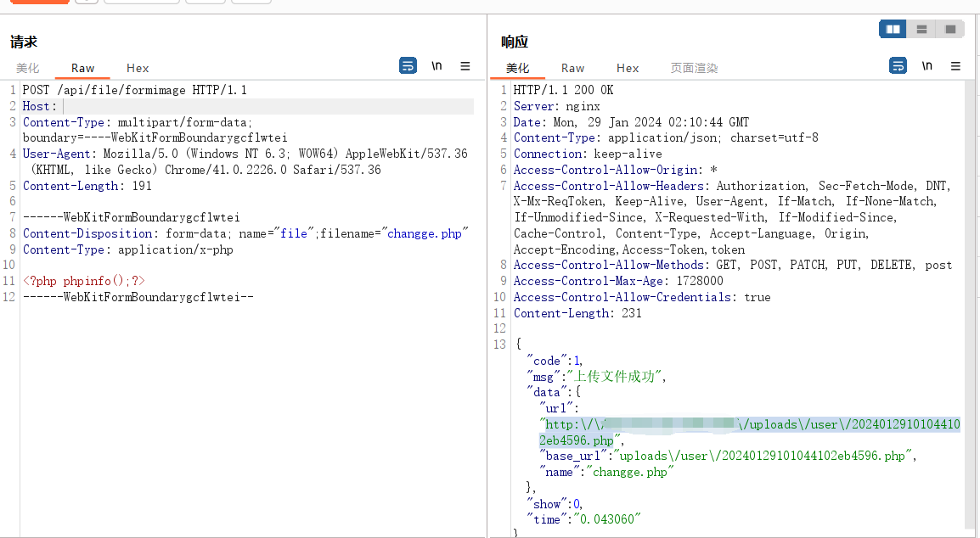Click the JSON "time":"0.043060" line
980x538 pixels.
(x=584, y=519)
